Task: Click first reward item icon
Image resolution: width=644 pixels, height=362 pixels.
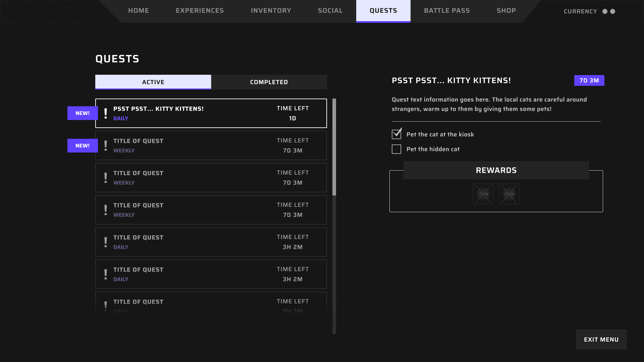Action: [x=483, y=194]
